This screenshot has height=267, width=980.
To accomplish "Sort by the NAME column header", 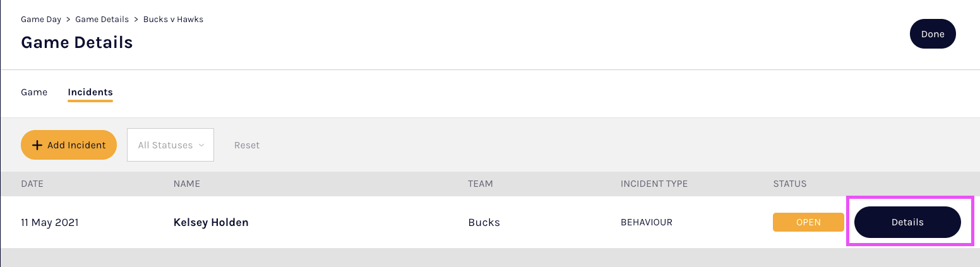I will 187,184.
